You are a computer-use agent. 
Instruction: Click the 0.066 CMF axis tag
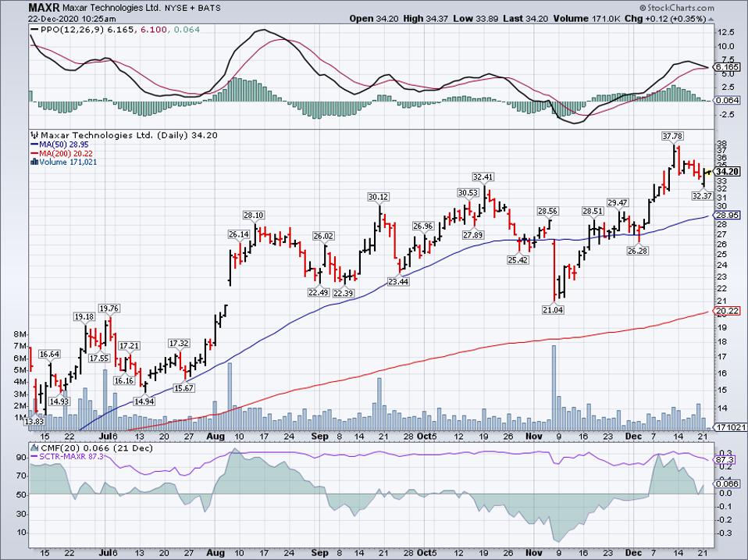pyautogui.click(x=727, y=483)
